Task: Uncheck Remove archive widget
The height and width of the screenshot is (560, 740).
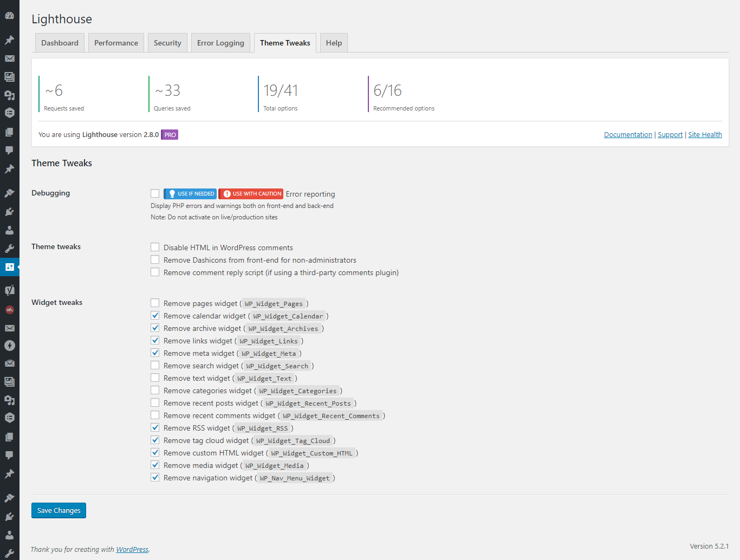Action: pos(155,328)
